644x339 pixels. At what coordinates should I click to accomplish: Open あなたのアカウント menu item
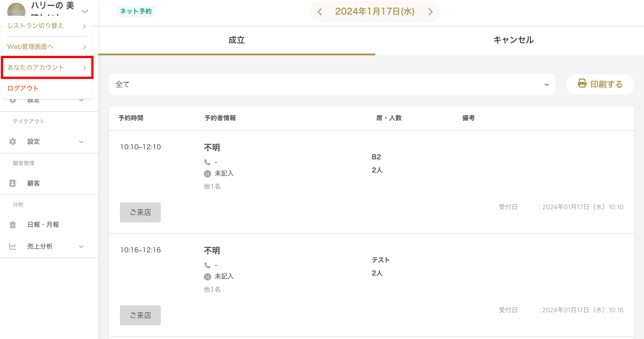point(47,67)
